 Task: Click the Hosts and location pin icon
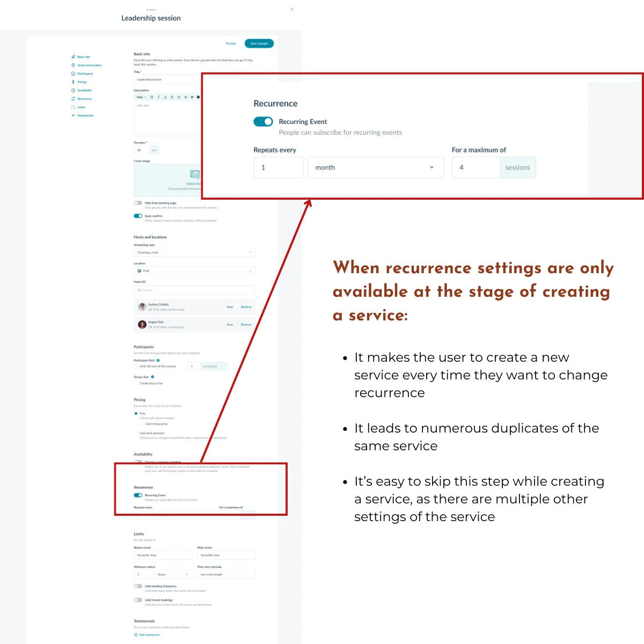coord(74,65)
